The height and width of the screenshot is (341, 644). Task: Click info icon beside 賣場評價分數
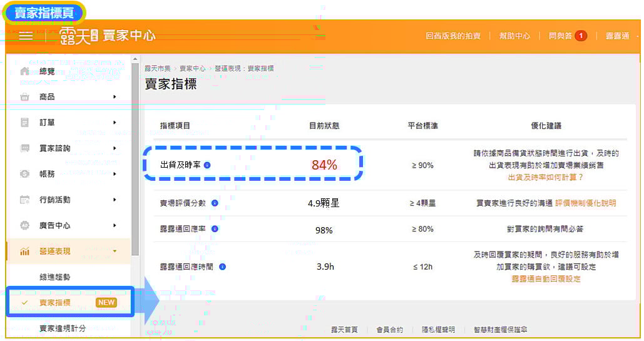pos(215,203)
